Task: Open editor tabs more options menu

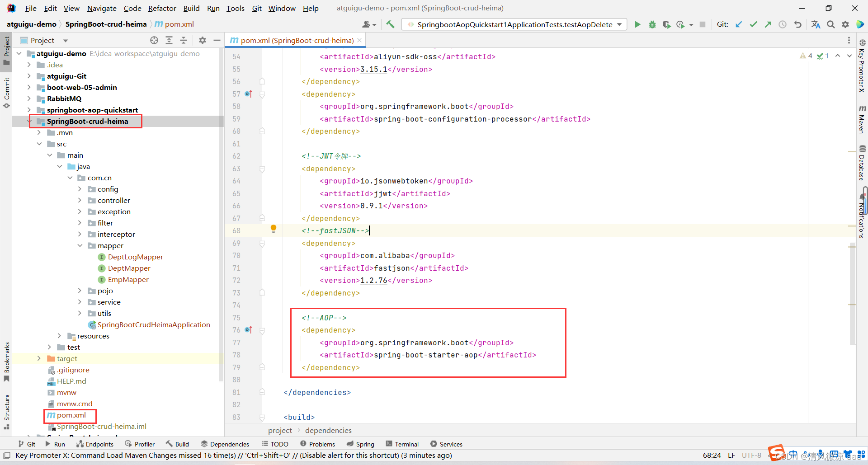Action: (849, 40)
